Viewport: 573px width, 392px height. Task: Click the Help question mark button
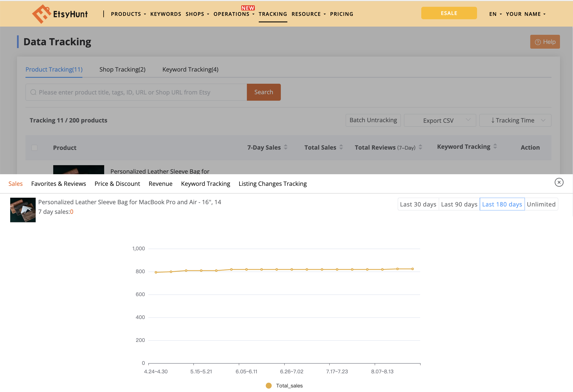click(x=545, y=42)
